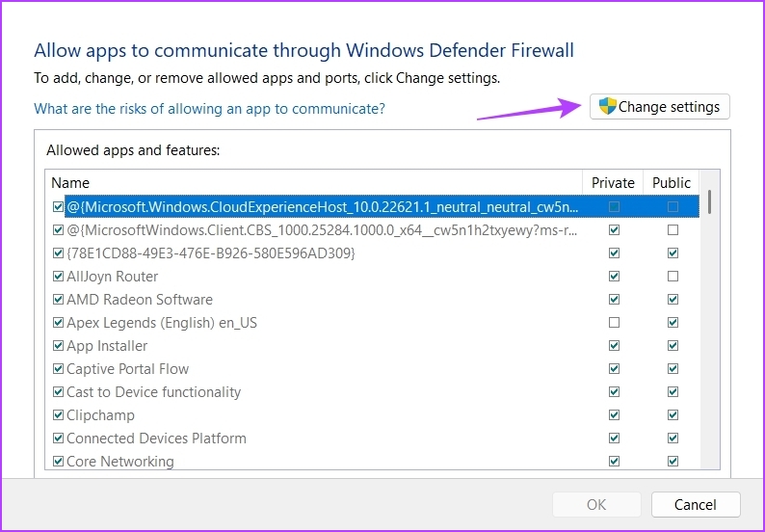Click the Cancel button
Image resolution: width=765 pixels, height=532 pixels.
696,504
